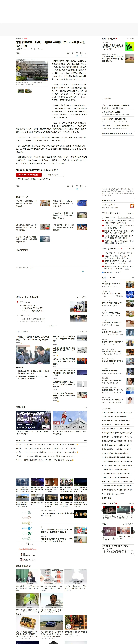Click the bottom X share icon
This screenshot has height=644, width=138.
tap(77, 186)
